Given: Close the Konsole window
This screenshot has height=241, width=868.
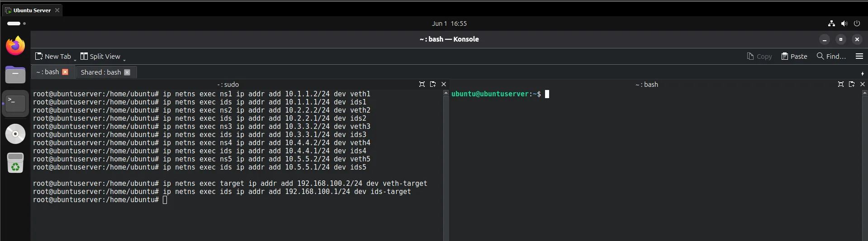Looking at the screenshot, I should click(857, 39).
